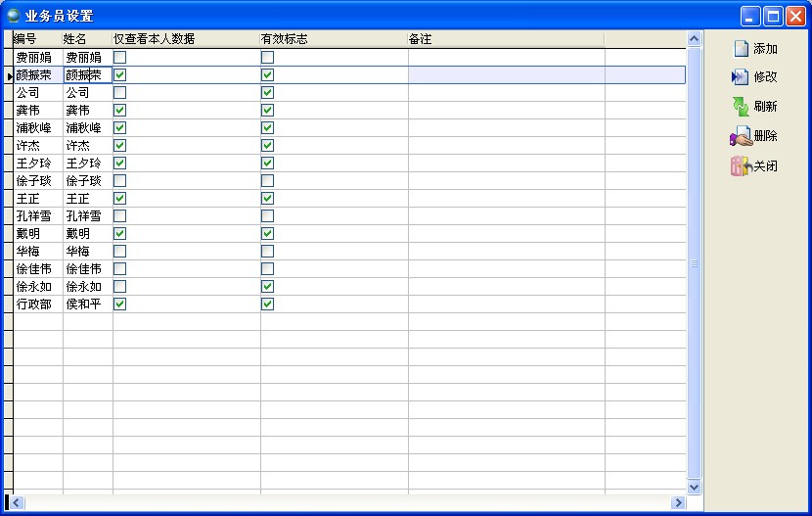Click the app icon in title bar
The height and width of the screenshot is (516, 812).
[x=13, y=16]
